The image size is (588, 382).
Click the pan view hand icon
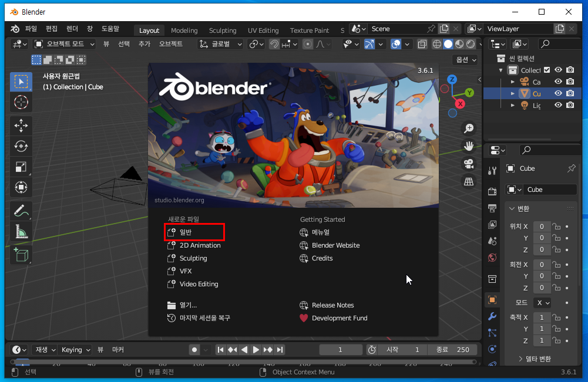point(469,146)
